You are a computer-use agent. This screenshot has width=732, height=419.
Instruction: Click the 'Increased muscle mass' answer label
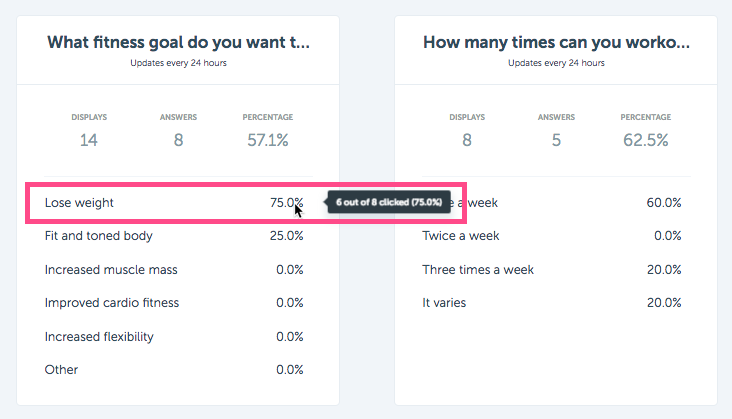111,270
